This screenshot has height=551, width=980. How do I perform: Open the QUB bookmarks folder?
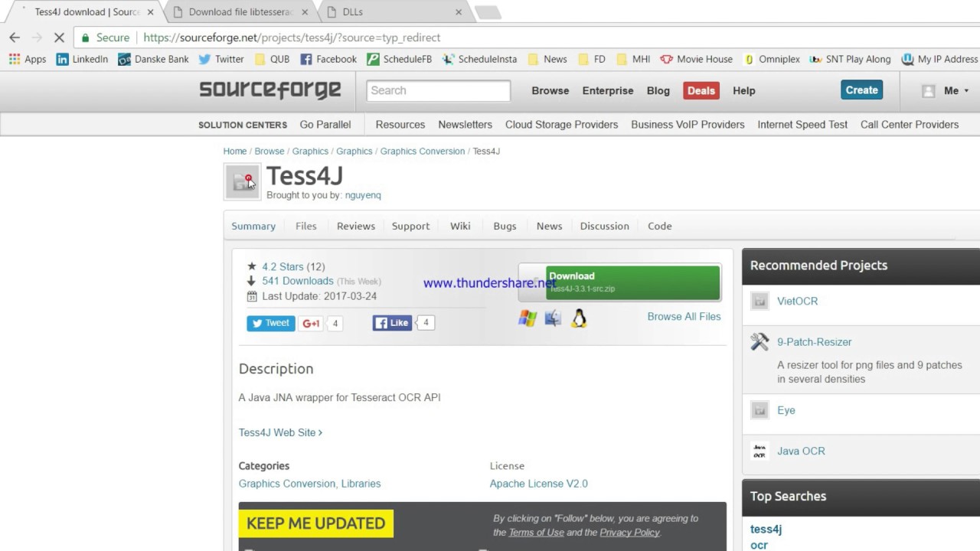(272, 59)
